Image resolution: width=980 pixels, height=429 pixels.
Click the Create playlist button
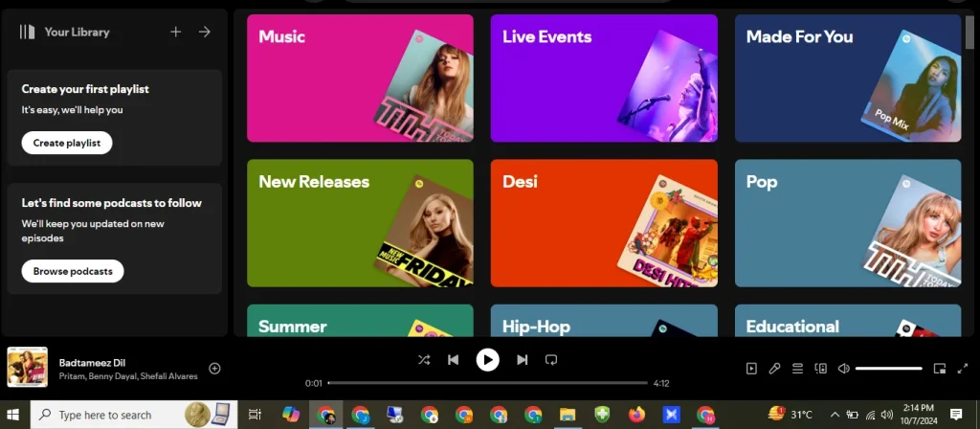pyautogui.click(x=67, y=143)
